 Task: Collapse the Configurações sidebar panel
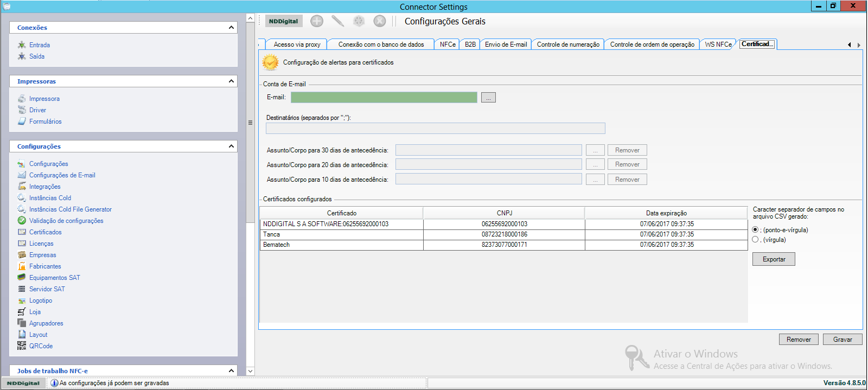pyautogui.click(x=231, y=146)
